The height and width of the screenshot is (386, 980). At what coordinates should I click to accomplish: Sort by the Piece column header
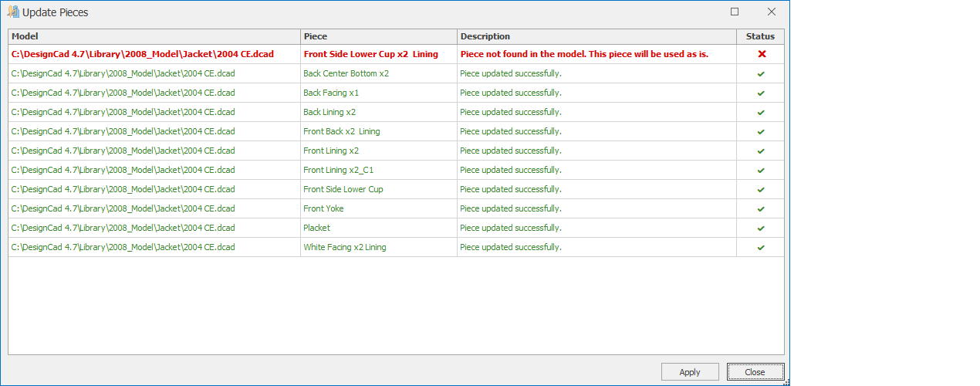tap(378, 36)
